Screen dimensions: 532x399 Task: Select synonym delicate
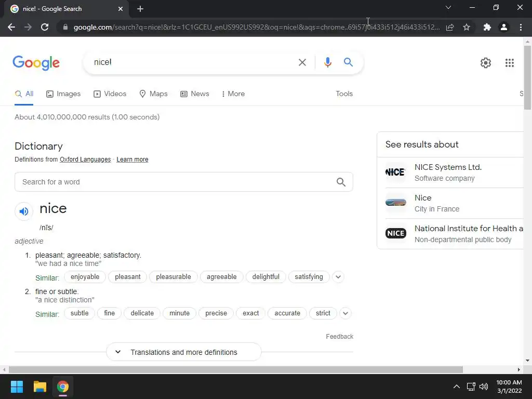click(142, 313)
